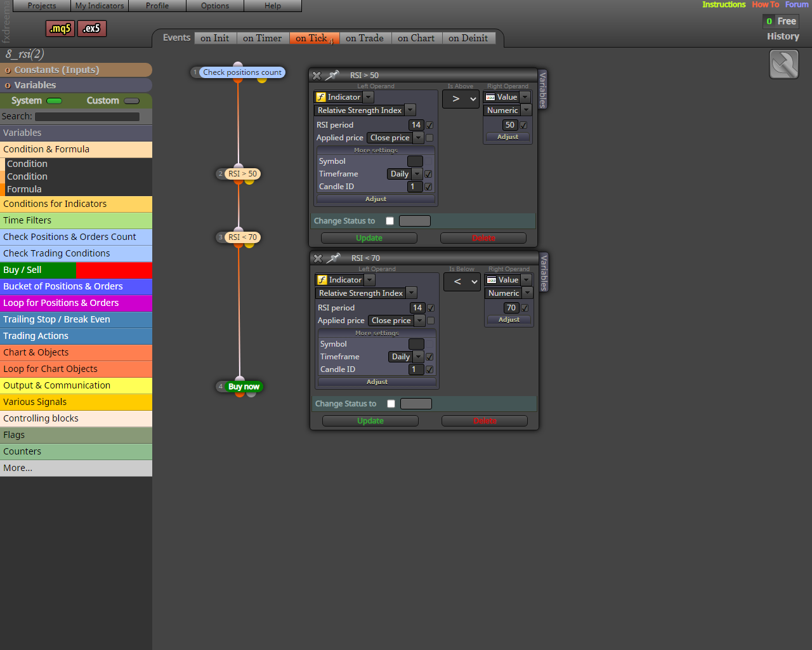The image size is (812, 650).
Task: Toggle RSI period checkbox in RSI < 70 panel
Action: pyautogui.click(x=431, y=308)
